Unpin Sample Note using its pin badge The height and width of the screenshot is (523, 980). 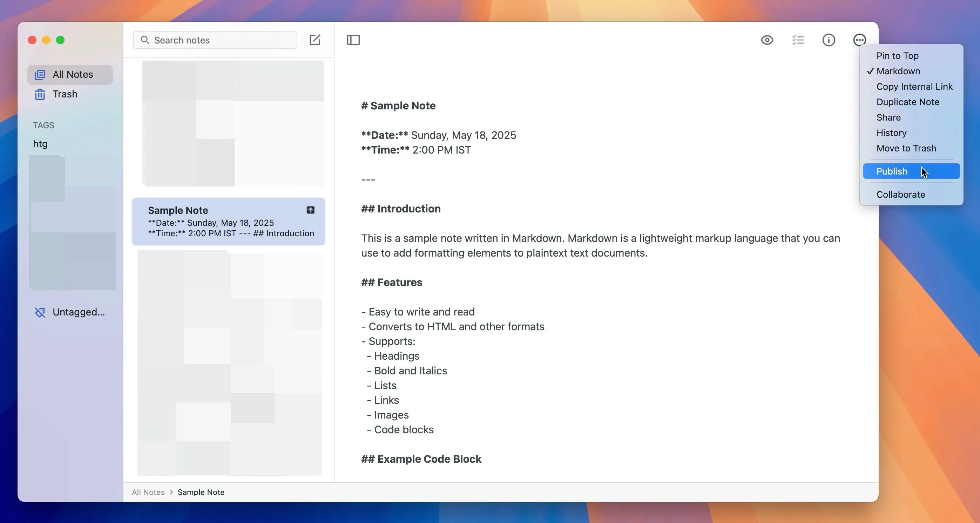click(x=310, y=210)
